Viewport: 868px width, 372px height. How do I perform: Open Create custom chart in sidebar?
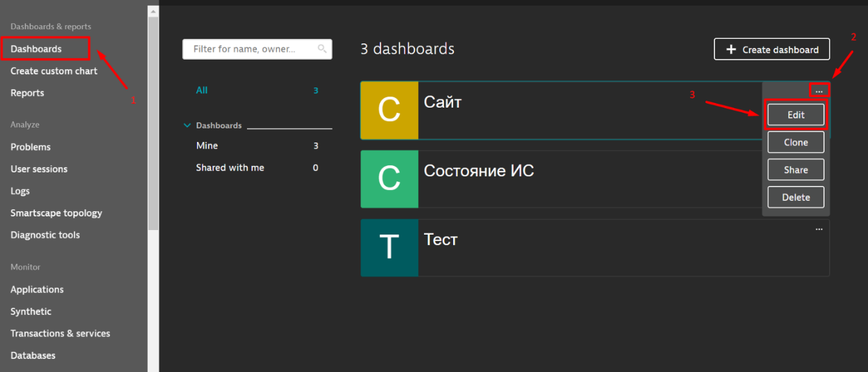(x=54, y=71)
